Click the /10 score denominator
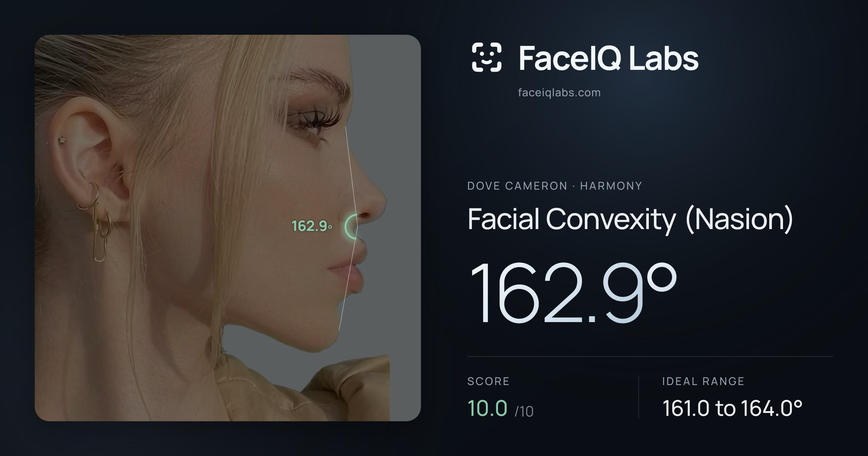Viewport: 868px width, 456px height. pyautogui.click(x=524, y=411)
